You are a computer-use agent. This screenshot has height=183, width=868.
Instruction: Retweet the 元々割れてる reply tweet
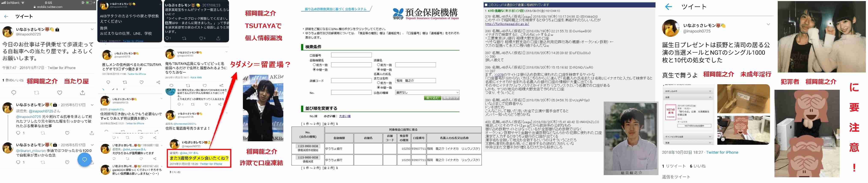pyautogui.click(x=43, y=133)
